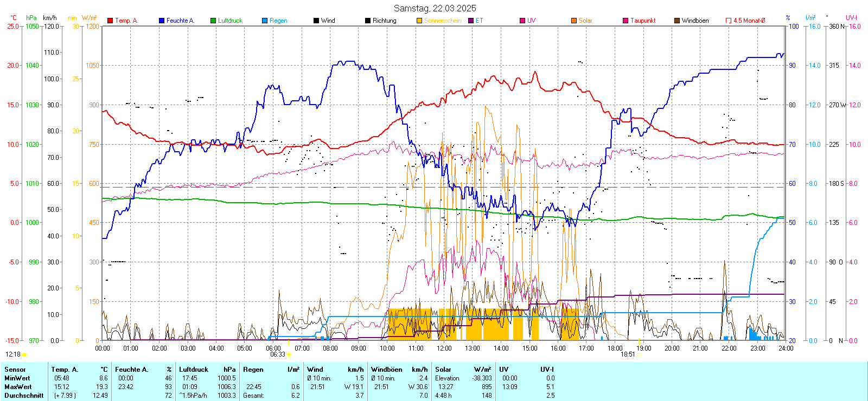This screenshot has width=868, height=401.
Task: Click the Richtung legend label
Action: (x=384, y=21)
